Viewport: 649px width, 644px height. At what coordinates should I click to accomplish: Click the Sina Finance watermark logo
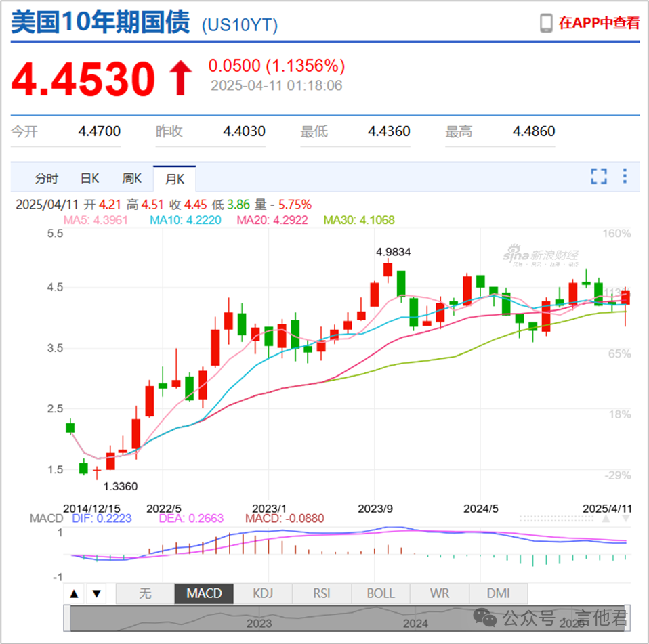[541, 255]
